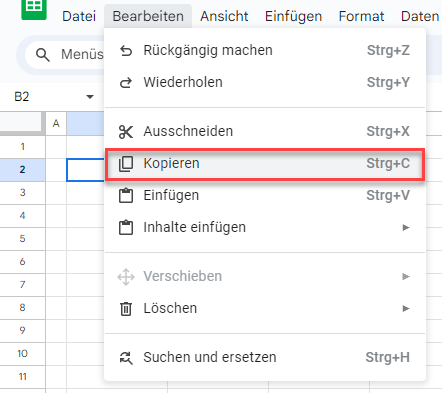Click cell A5
This screenshot has height=393, width=442.
click(56, 239)
